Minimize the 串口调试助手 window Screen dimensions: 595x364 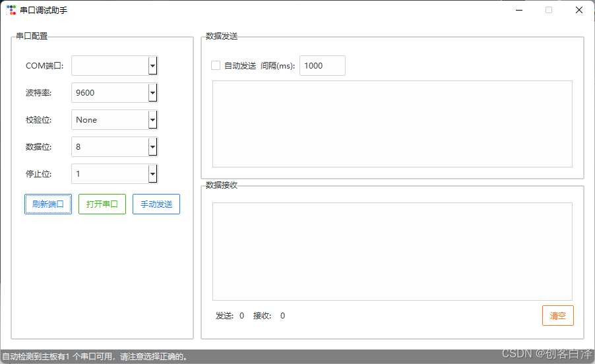tap(519, 11)
